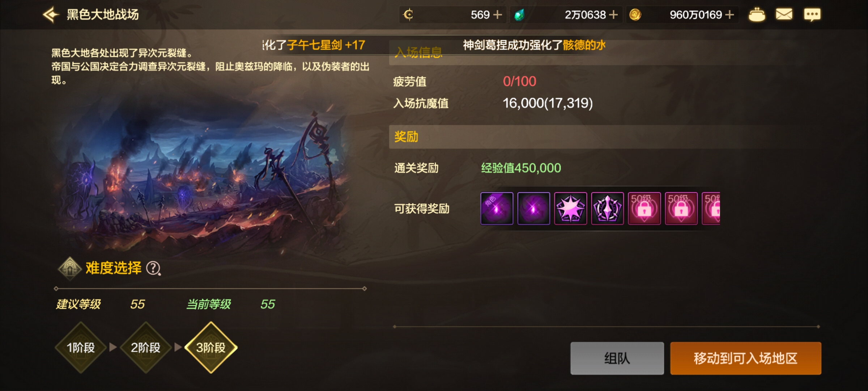This screenshot has height=391, width=868.
Task: Select the 1阶段 difficulty stage
Action: 81,348
